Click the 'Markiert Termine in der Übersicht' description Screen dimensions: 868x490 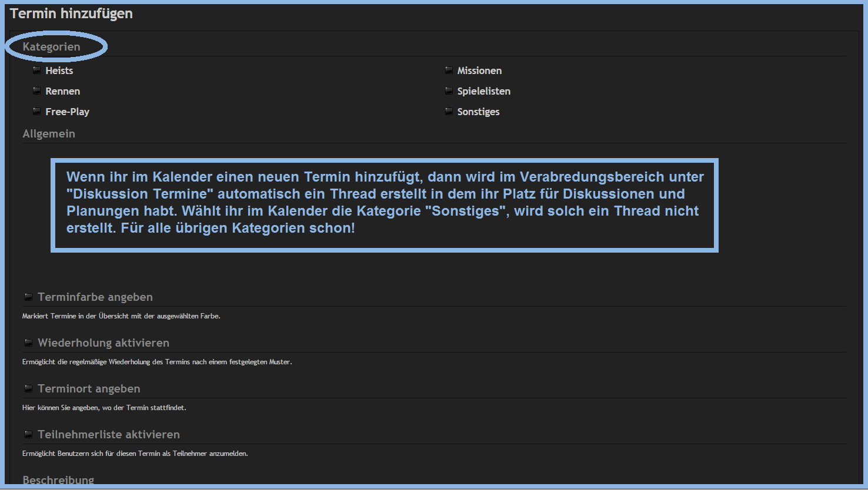click(121, 316)
